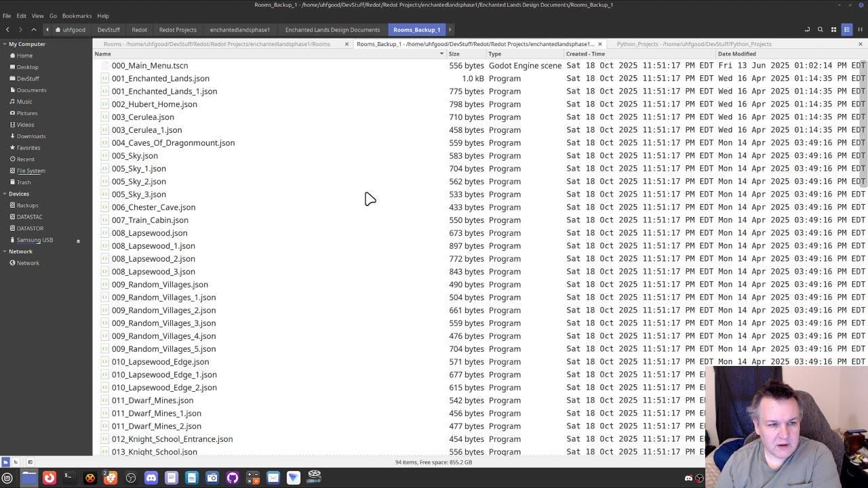Image resolution: width=868 pixels, height=488 pixels.
Task: Open Desktop place in sidebar
Action: coord(27,67)
